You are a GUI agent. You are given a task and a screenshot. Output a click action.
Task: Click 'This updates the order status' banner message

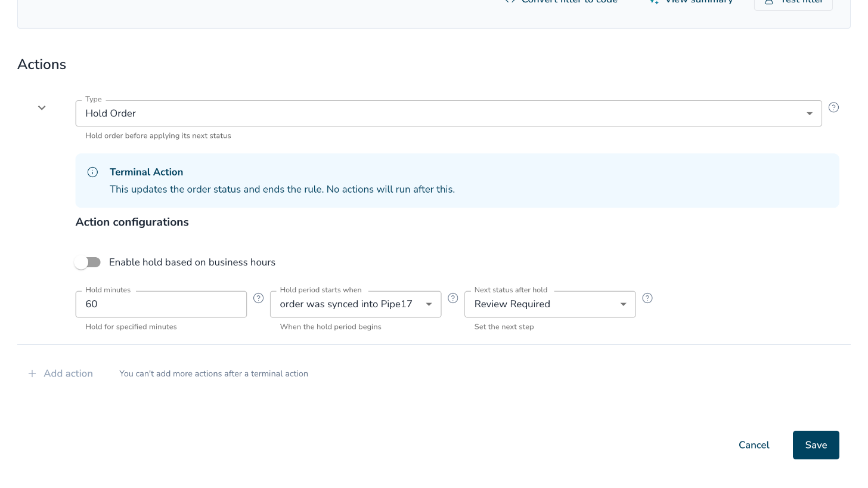pyautogui.click(x=282, y=189)
